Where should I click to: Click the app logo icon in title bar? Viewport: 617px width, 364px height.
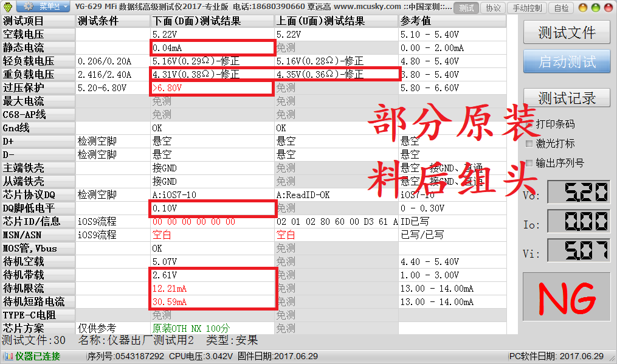point(9,7)
